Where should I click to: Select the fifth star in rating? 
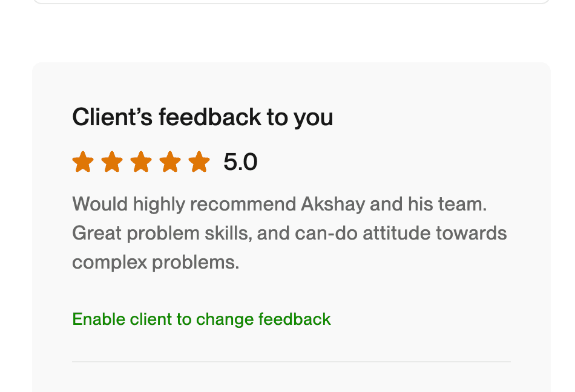pyautogui.click(x=199, y=163)
